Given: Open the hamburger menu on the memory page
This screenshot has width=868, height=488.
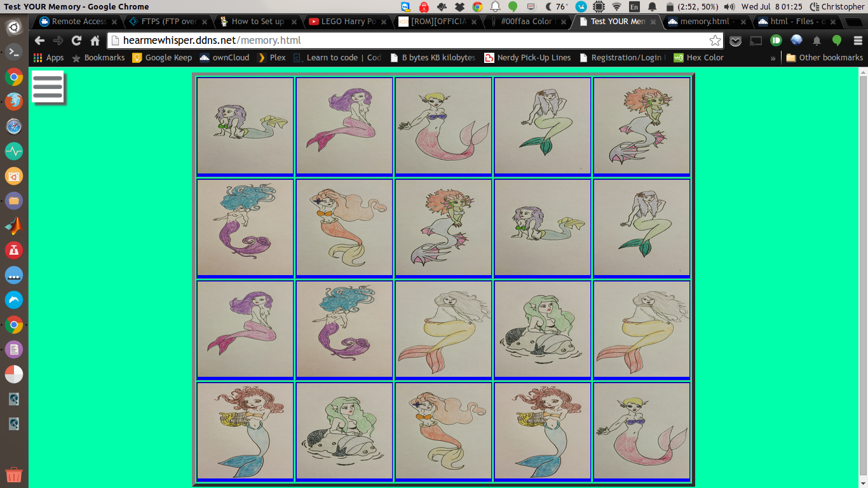Looking at the screenshot, I should [x=48, y=86].
